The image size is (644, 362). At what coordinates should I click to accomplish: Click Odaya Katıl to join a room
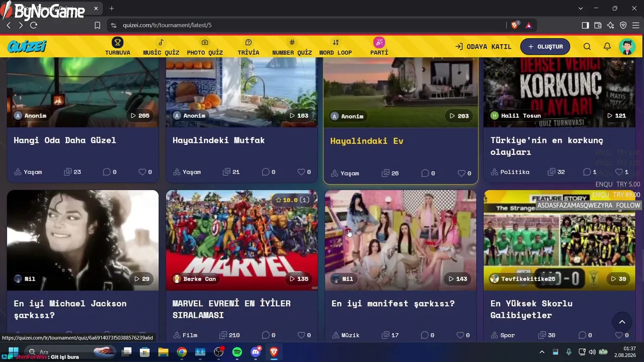483,47
